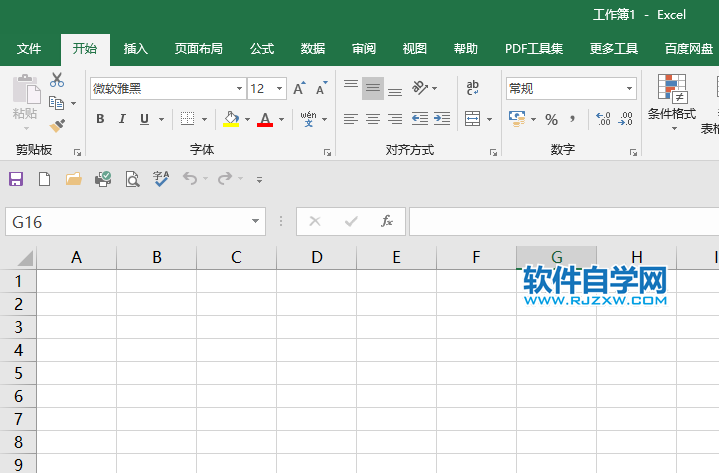Viewport: 719px width, 473px height.
Task: Apply comma style
Action: click(x=572, y=120)
